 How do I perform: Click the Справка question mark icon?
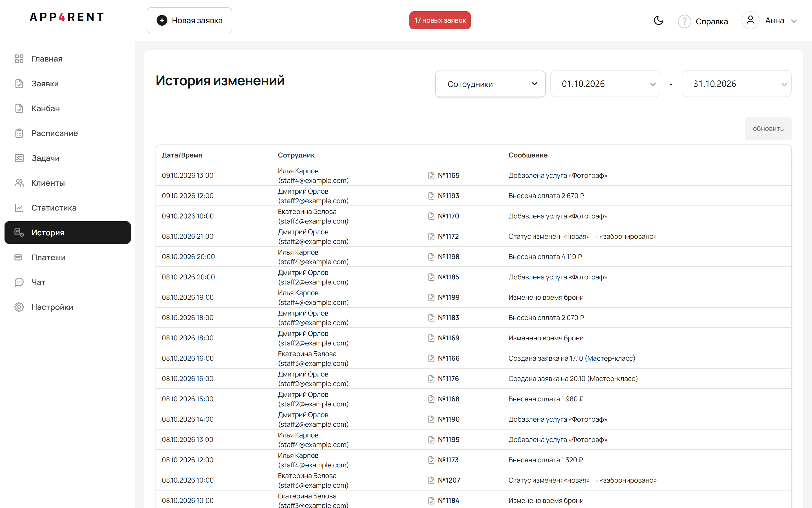(684, 21)
